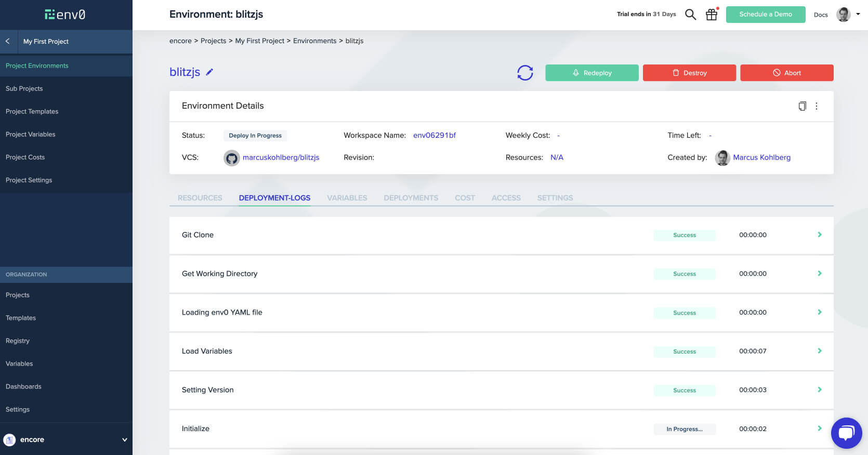This screenshot has height=455, width=868.
Task: Expand the Setting Version step
Action: coord(820,390)
